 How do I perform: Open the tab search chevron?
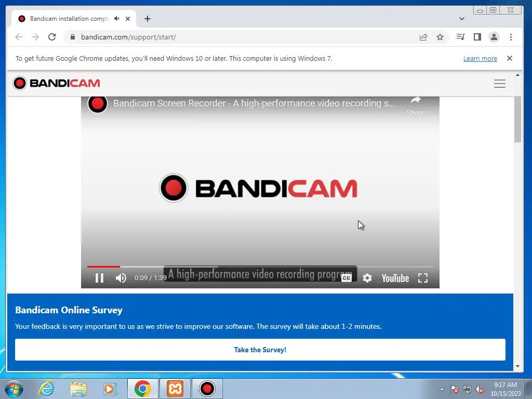tap(462, 19)
